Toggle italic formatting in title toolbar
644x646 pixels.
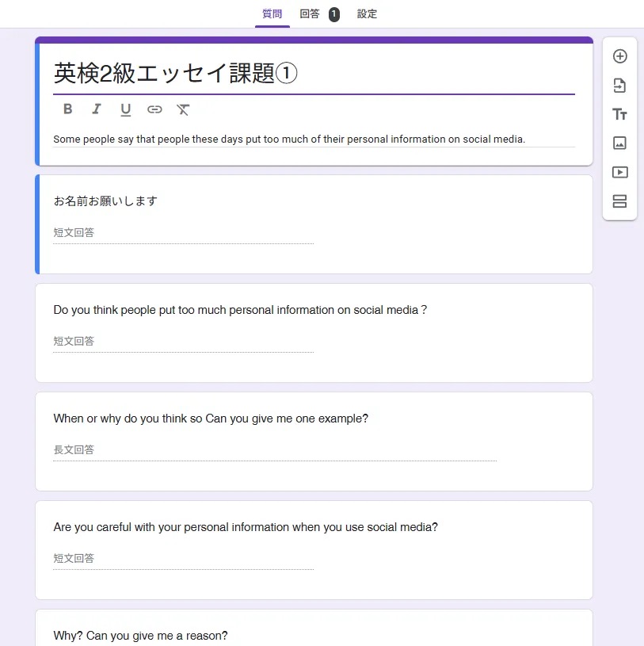[97, 109]
